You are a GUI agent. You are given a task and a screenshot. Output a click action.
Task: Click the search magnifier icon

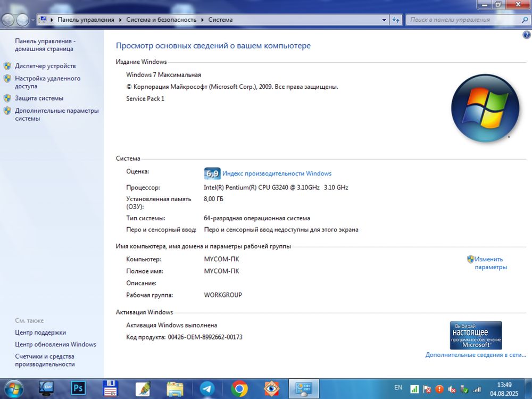(525, 20)
